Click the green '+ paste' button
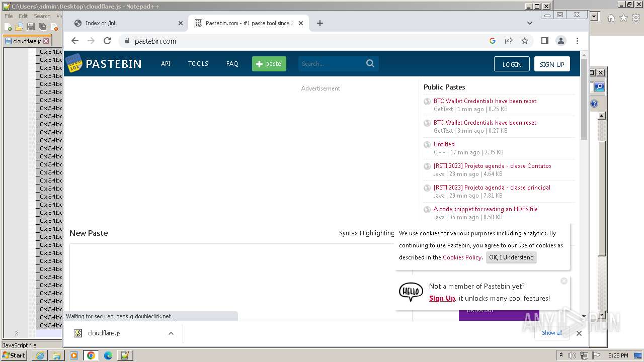Screen dimensions: 644x362 coord(269,64)
